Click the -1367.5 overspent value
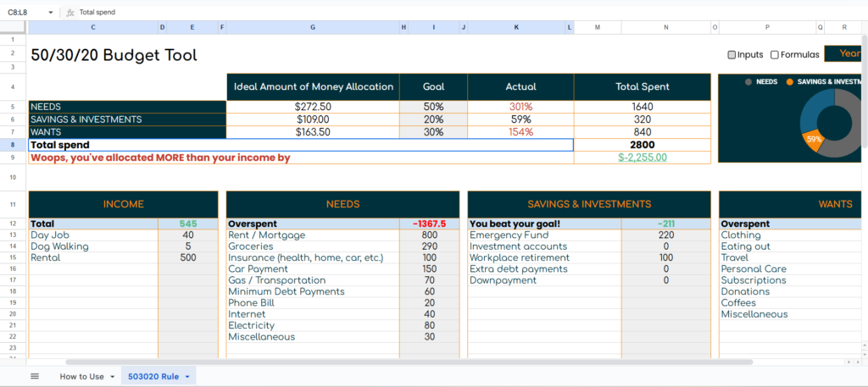This screenshot has width=868, height=387. pos(429,224)
